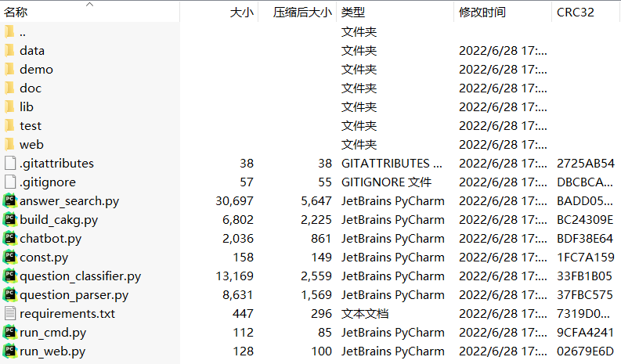The image size is (621, 364).
Task: Click the parent directory folder icon
Action: [9, 31]
